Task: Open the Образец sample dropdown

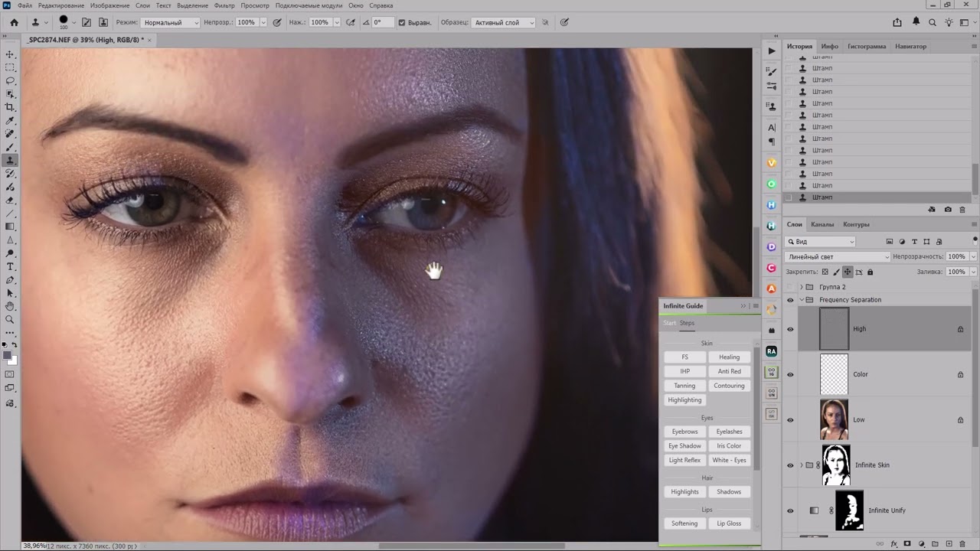Action: pyautogui.click(x=503, y=22)
